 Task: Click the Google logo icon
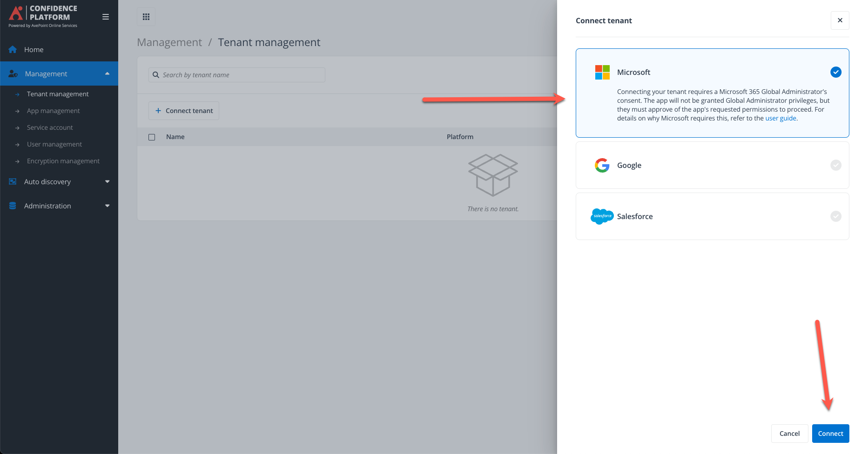602,165
